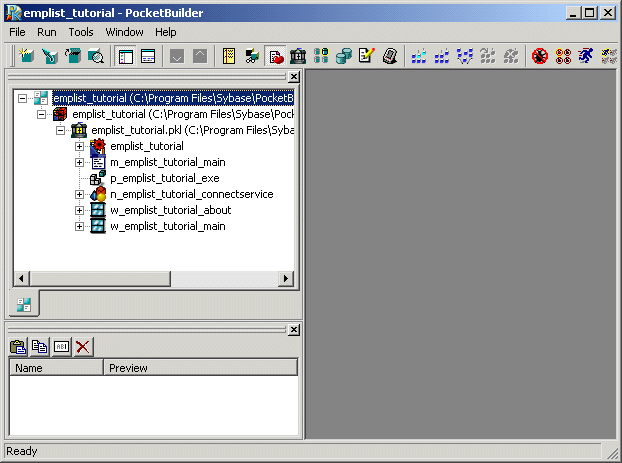Open the DB Profile toolbar icon
The width and height of the screenshot is (622, 463).
coord(321,56)
